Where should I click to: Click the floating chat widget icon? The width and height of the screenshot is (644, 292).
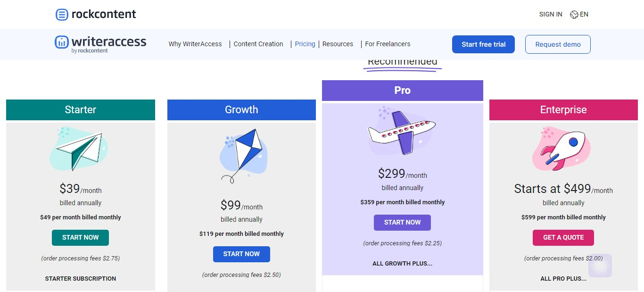(600, 266)
